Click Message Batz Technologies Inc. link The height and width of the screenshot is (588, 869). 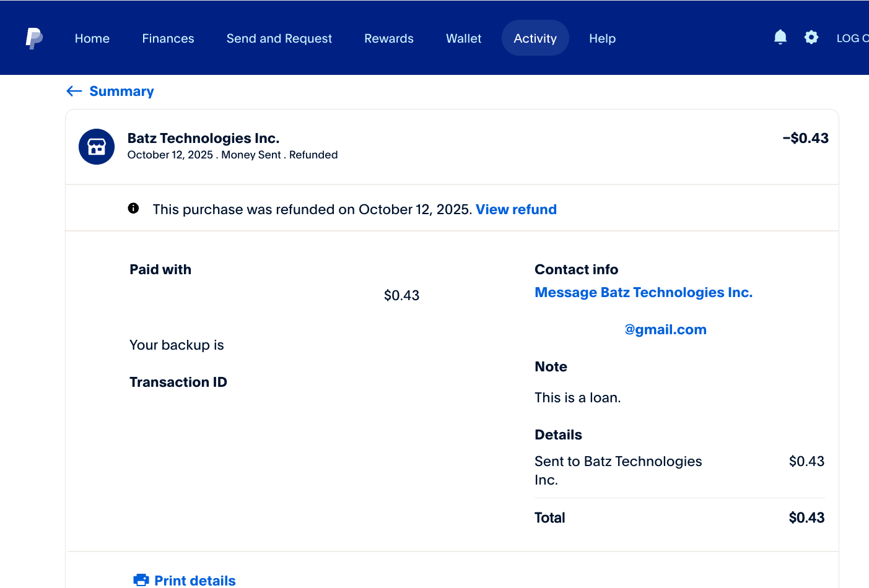point(644,292)
